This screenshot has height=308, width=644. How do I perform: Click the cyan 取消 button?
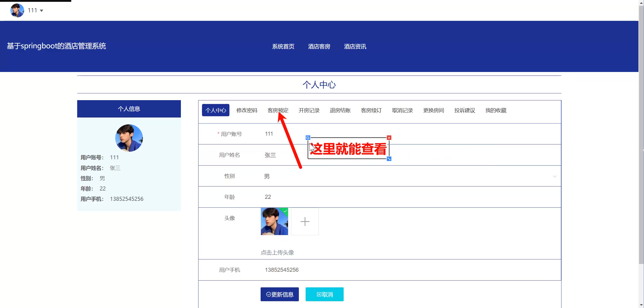[x=325, y=294]
